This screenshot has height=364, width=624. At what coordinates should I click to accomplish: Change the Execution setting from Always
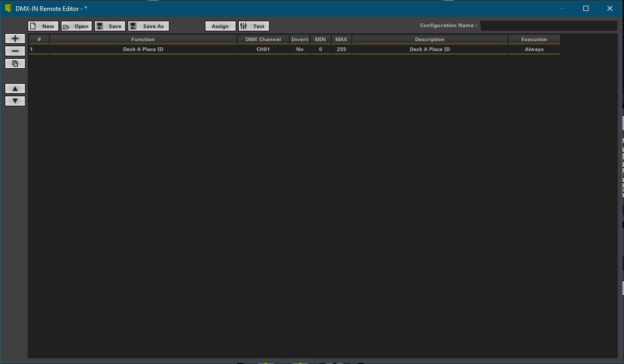pyautogui.click(x=534, y=49)
